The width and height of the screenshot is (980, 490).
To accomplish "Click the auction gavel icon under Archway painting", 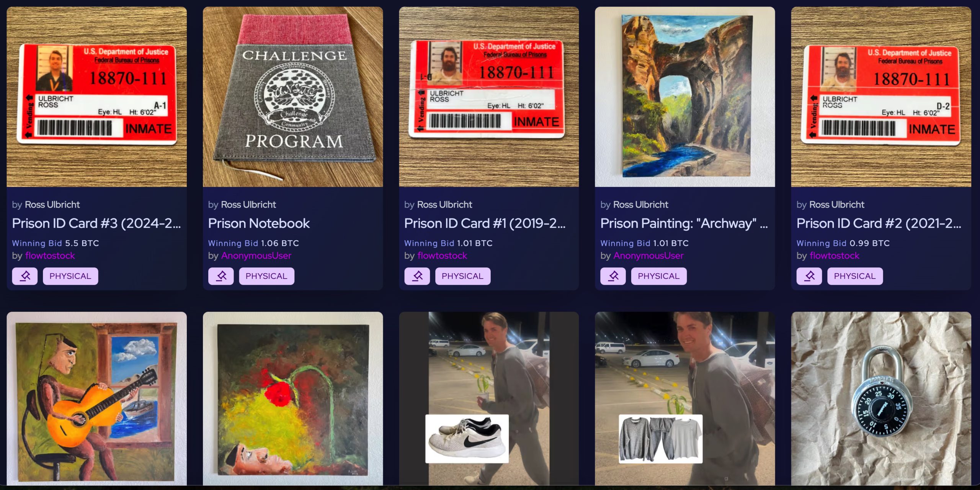I will [x=613, y=276].
